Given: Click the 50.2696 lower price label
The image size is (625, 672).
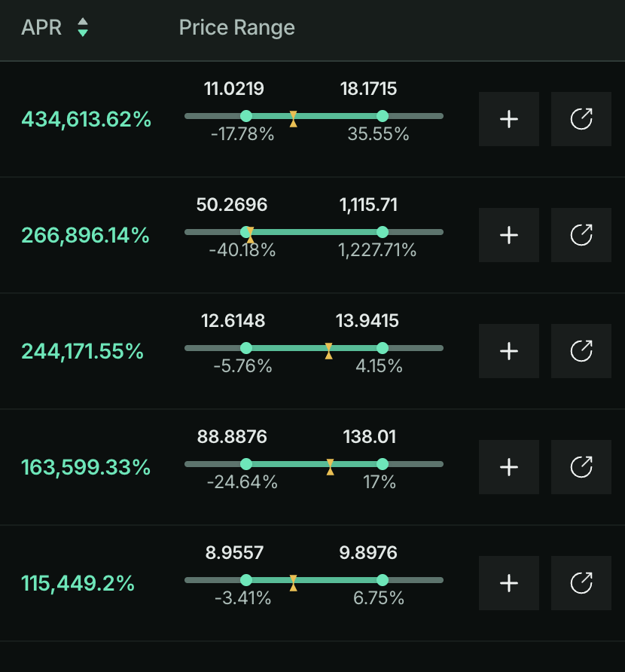Looking at the screenshot, I should 232,205.
